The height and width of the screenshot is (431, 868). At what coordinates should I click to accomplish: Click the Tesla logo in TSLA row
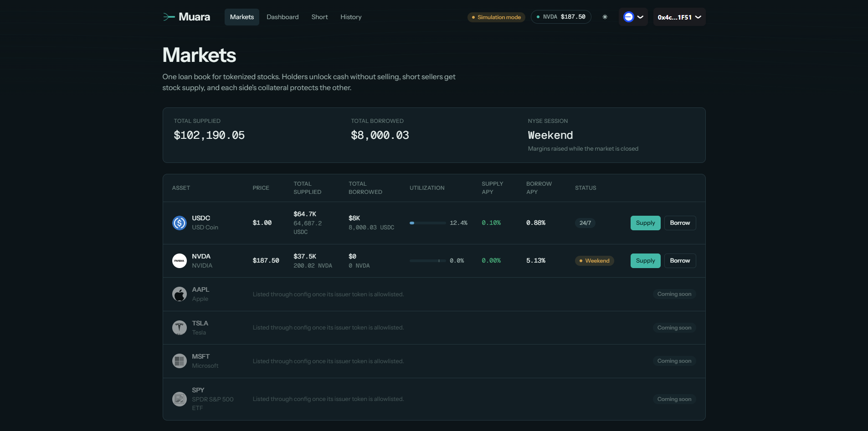point(180,328)
